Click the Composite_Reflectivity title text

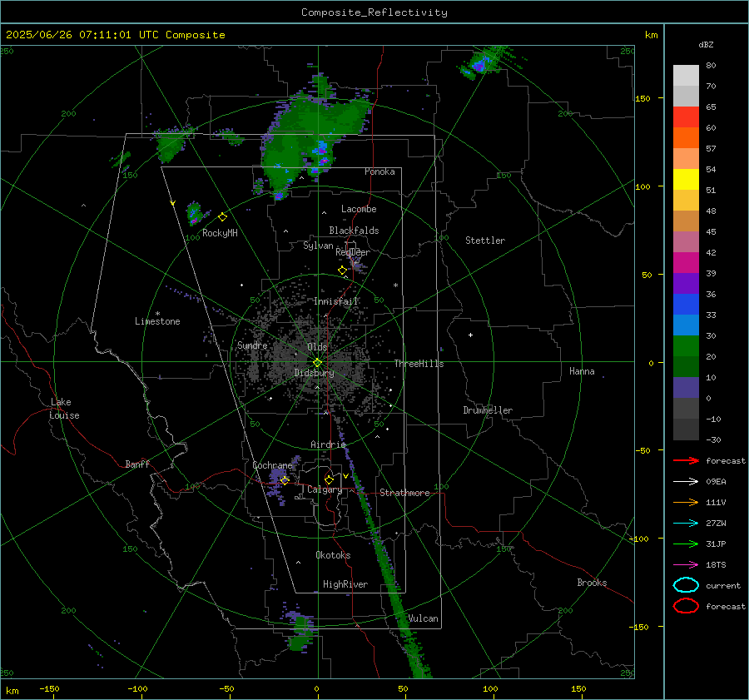[x=374, y=12]
